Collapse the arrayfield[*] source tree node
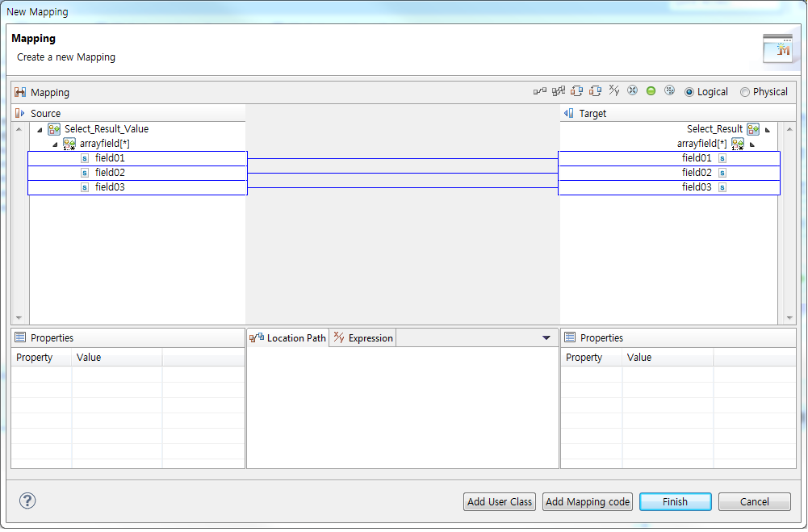The image size is (808, 532). (55, 143)
